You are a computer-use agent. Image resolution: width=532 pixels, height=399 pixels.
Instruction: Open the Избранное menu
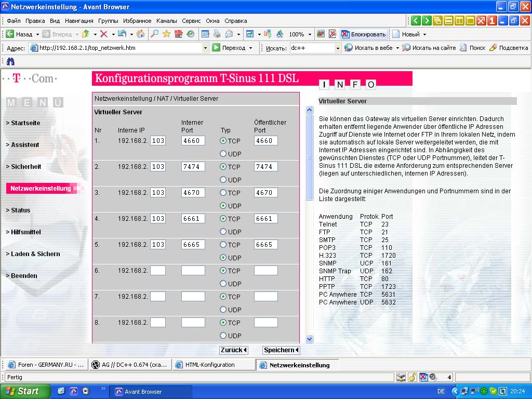(x=137, y=21)
